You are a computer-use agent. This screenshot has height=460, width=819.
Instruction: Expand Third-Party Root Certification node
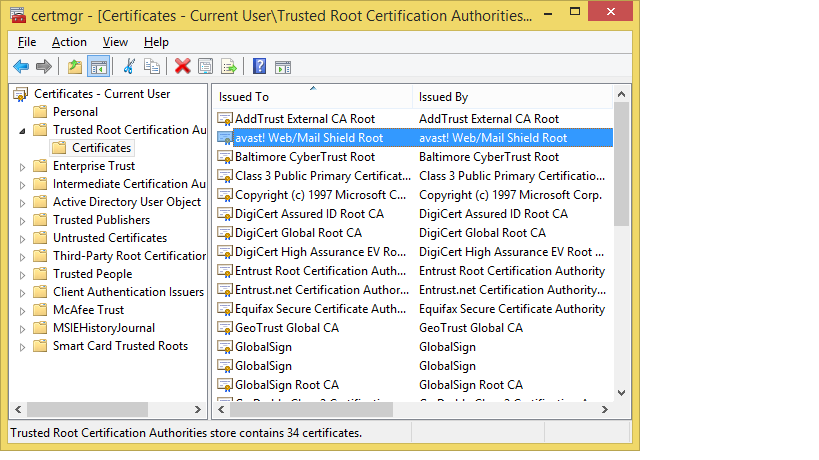point(22,257)
